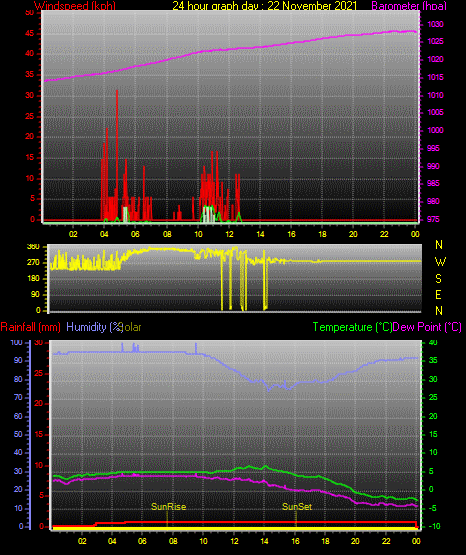Click windspeed axis value 45
466x555 pixels.
30,33
